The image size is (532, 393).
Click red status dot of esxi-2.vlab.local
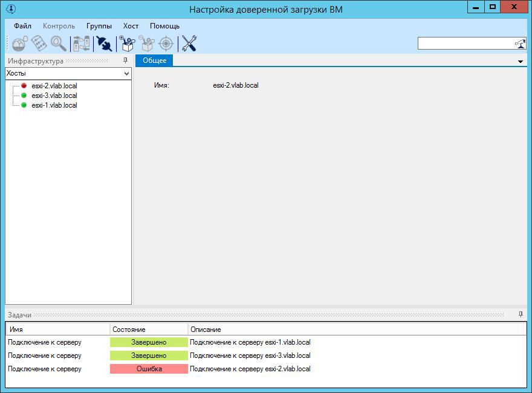[x=24, y=85]
